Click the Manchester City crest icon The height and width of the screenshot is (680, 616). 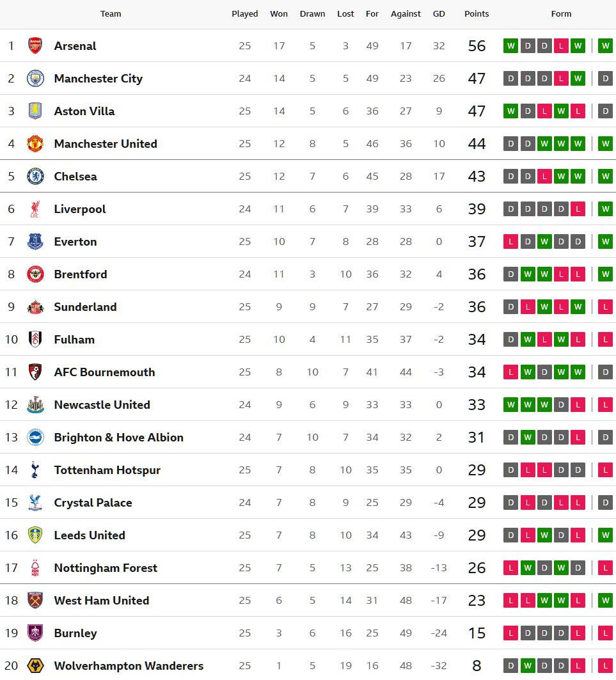[x=35, y=78]
